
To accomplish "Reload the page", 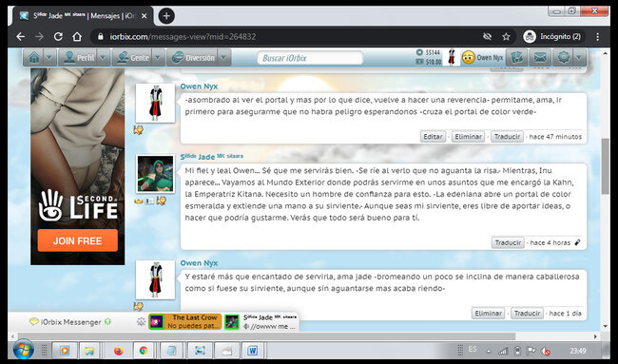I will coord(58,37).
